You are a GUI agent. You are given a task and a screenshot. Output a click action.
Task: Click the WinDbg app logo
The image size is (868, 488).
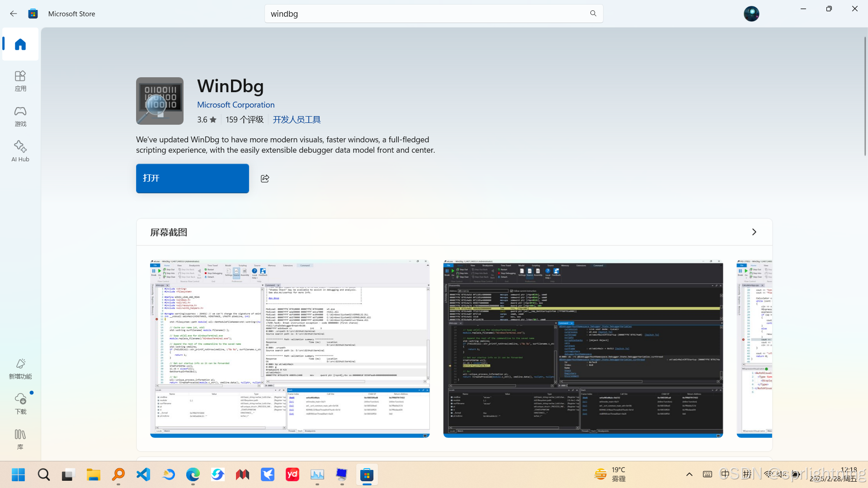pos(160,101)
